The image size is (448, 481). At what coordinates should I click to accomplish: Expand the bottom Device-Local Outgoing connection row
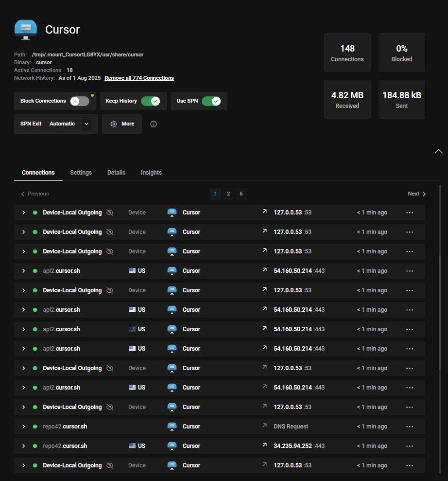point(23,465)
